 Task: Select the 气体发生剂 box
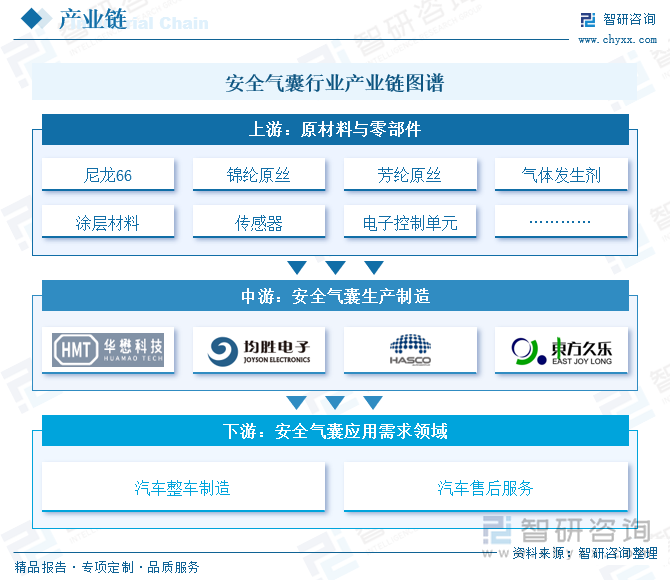[x=561, y=174]
